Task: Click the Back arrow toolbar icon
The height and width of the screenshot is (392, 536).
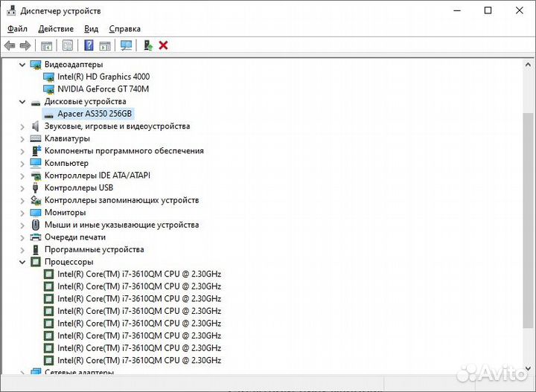Action: [10, 45]
